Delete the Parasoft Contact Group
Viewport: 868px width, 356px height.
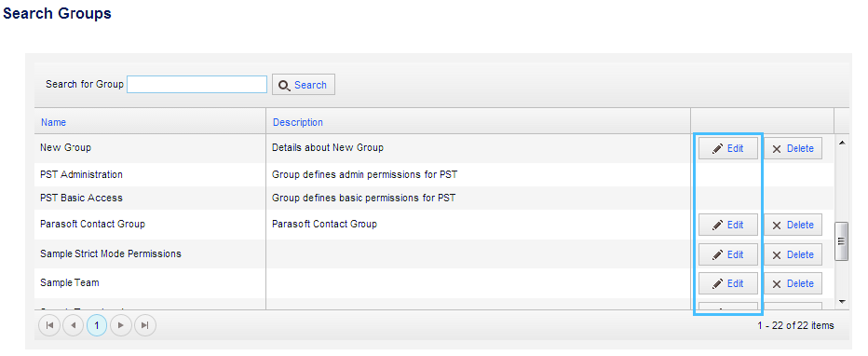click(x=793, y=225)
